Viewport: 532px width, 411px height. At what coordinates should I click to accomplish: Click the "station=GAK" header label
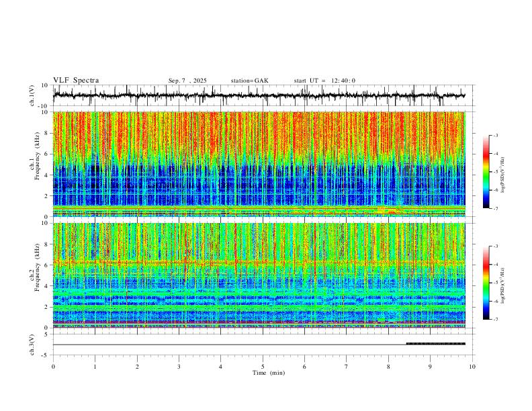(x=249, y=81)
